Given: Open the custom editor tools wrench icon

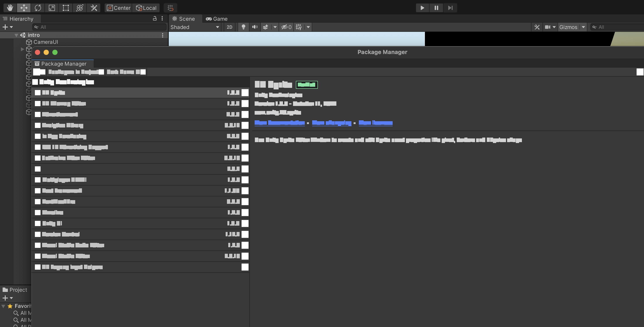Looking at the screenshot, I should [x=94, y=8].
